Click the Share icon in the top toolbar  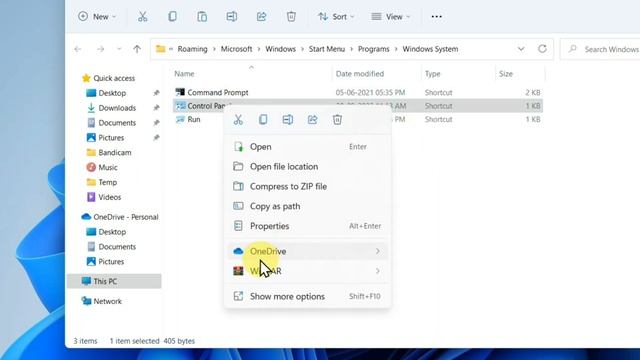[x=261, y=17]
